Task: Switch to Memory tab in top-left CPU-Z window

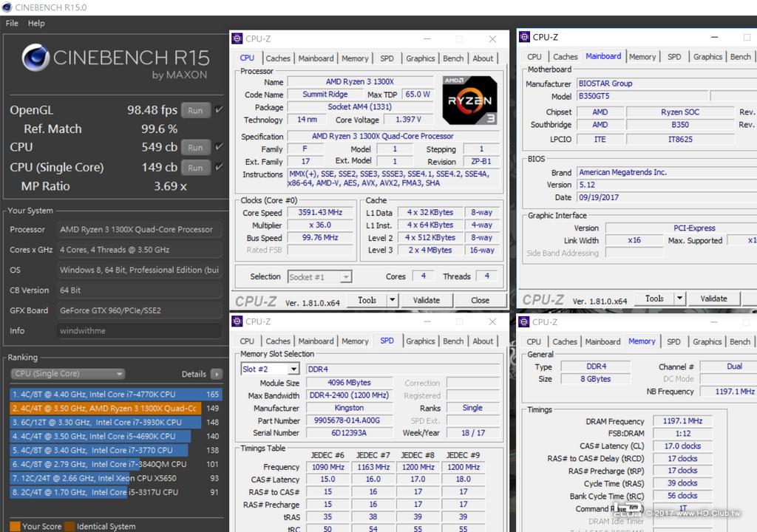Action: point(355,58)
